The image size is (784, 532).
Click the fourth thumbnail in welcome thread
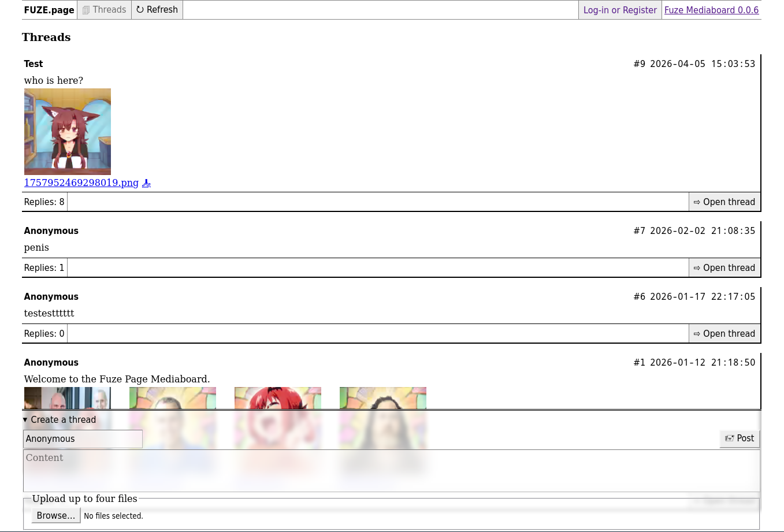point(383,398)
